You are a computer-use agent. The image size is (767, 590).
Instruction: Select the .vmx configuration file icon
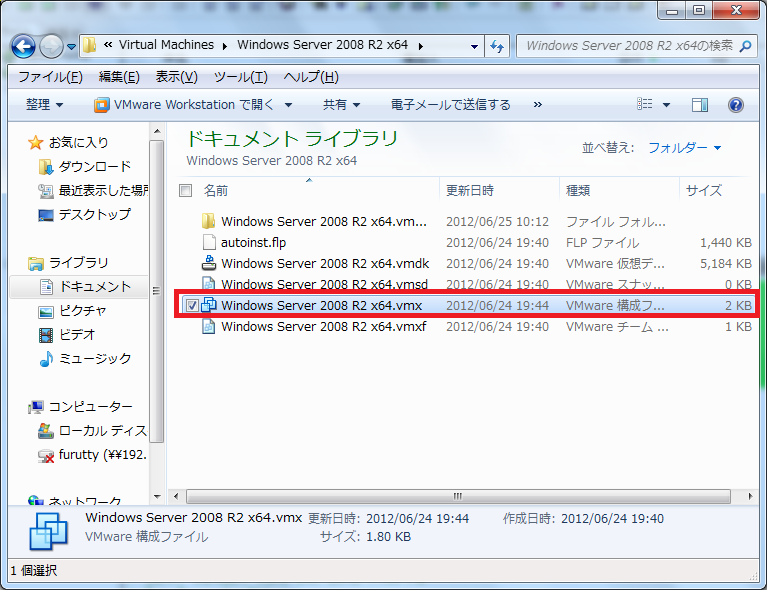pos(209,305)
